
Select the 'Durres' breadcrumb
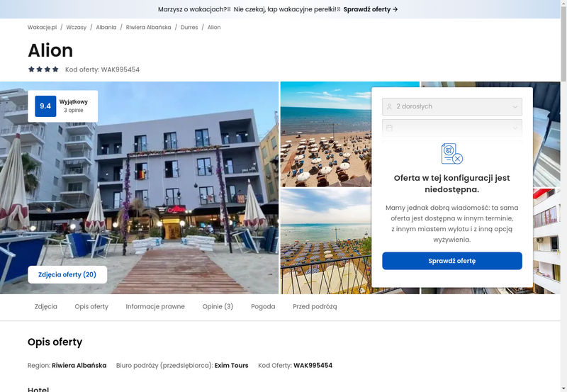tap(189, 27)
